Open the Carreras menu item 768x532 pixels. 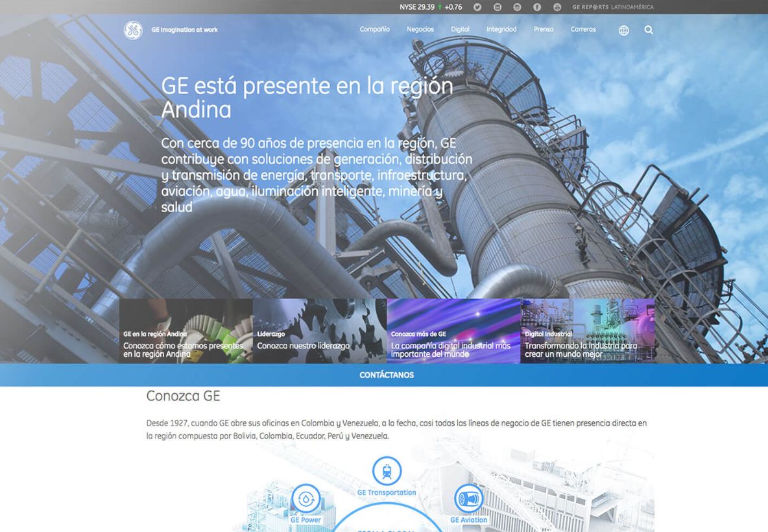point(583,29)
